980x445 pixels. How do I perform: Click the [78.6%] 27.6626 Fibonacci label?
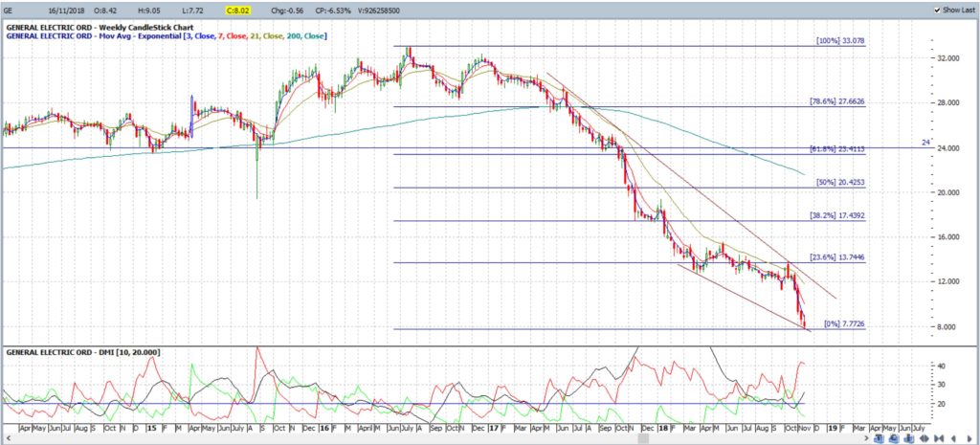pos(837,100)
